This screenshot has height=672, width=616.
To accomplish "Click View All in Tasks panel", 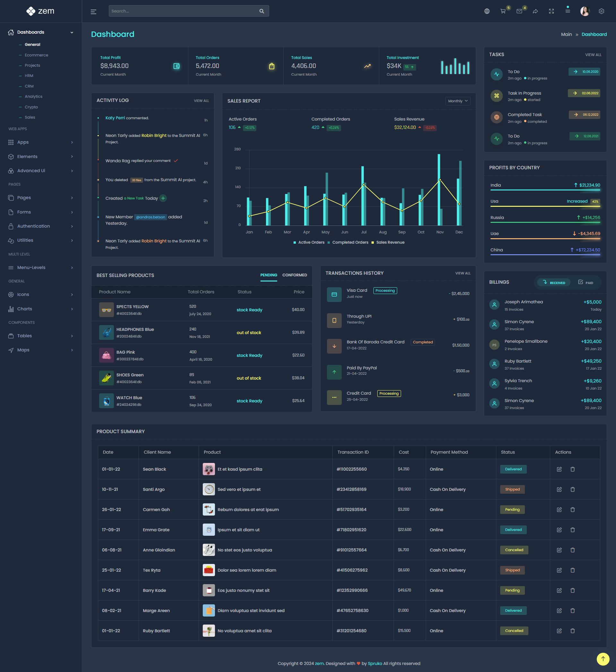I will click(593, 55).
